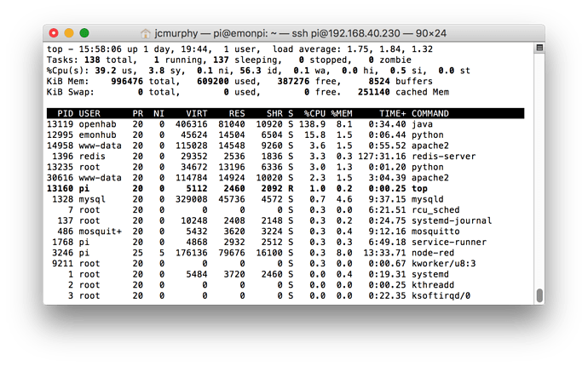Click the kthreadd command

pos(433,285)
